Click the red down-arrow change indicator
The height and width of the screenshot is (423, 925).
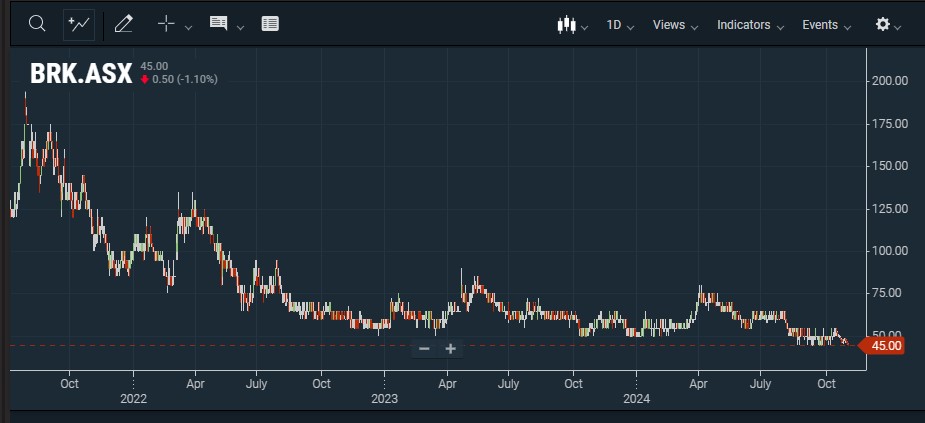tap(145, 79)
